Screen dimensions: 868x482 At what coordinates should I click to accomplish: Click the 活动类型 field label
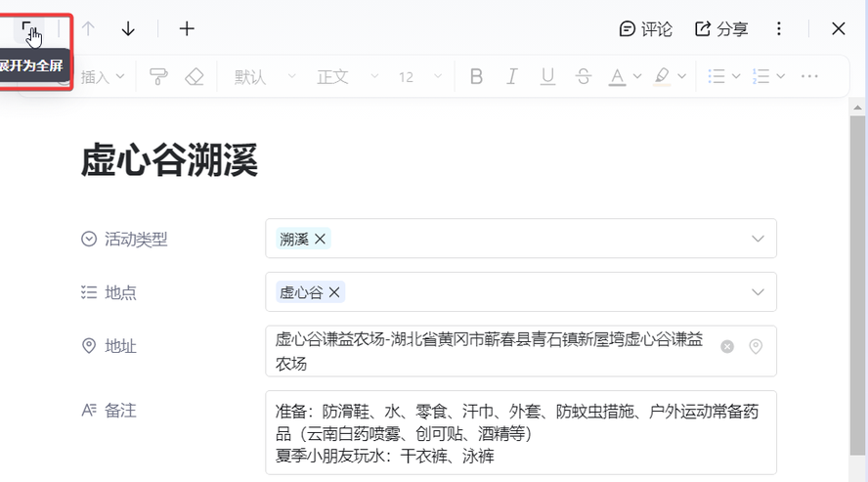tap(136, 240)
